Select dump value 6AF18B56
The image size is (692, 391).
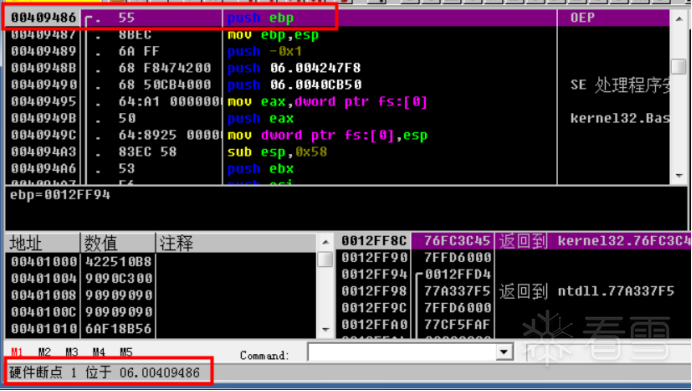pos(119,329)
